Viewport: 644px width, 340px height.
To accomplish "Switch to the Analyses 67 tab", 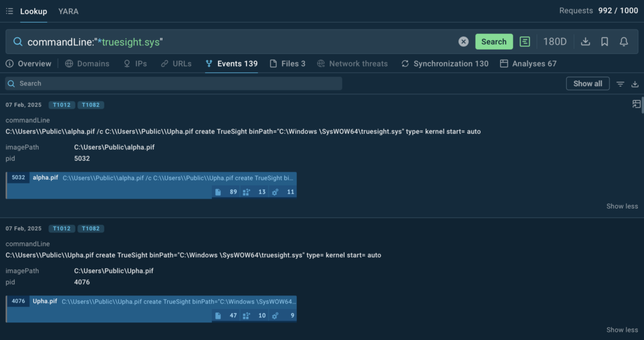I will tap(528, 63).
